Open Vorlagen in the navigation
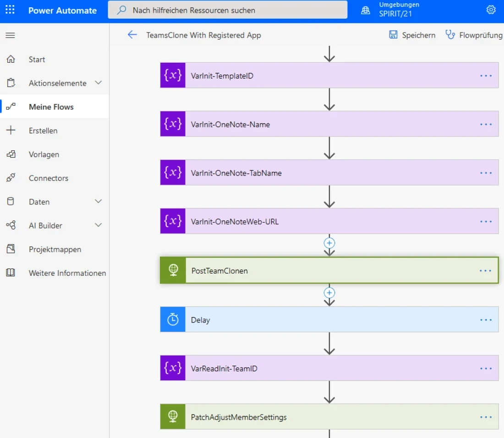The image size is (504, 438). (44, 154)
